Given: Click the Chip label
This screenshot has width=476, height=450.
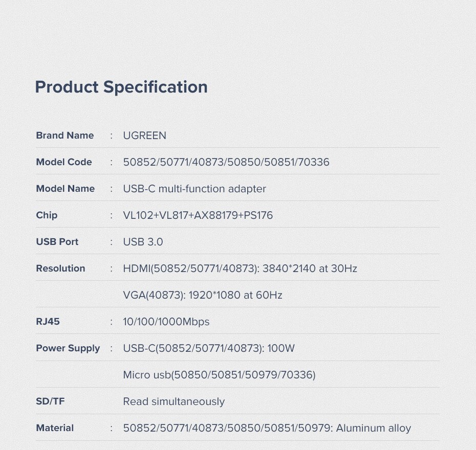Looking at the screenshot, I should [47, 215].
